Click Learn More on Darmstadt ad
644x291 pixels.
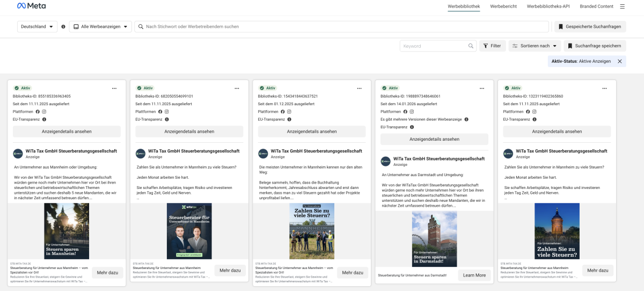[474, 275]
